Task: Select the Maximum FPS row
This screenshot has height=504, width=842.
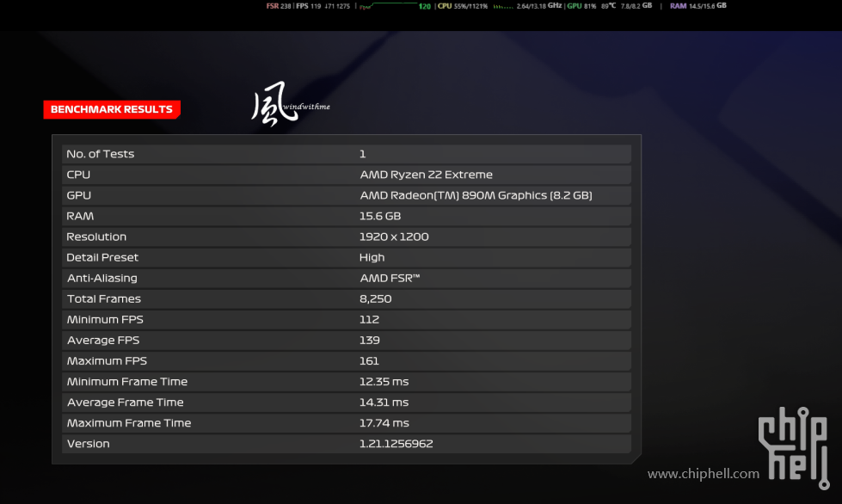Action: [x=347, y=361]
